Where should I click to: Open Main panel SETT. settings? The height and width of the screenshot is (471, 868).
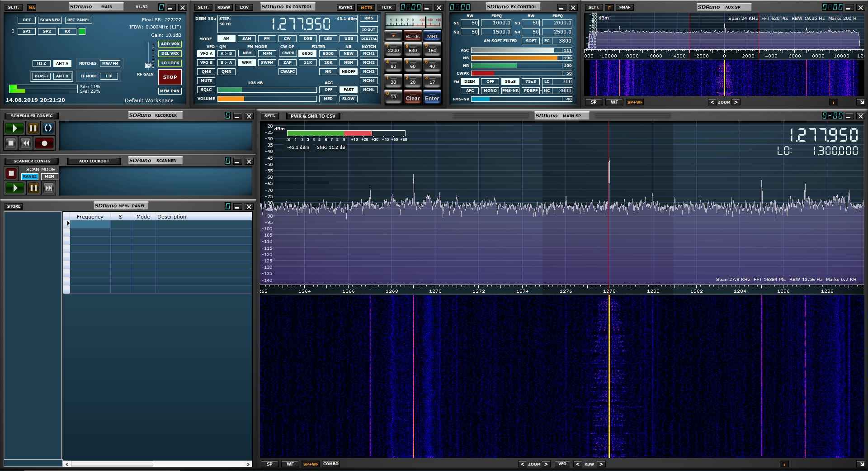click(14, 8)
